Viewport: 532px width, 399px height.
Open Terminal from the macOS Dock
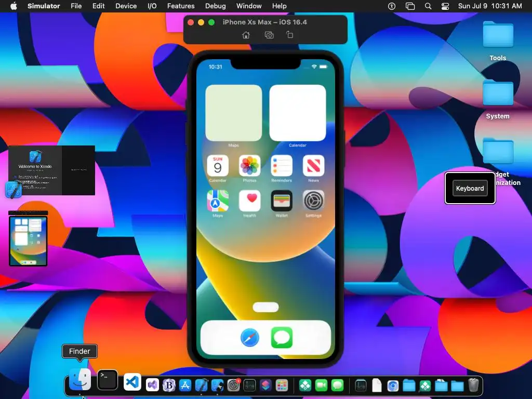point(108,380)
